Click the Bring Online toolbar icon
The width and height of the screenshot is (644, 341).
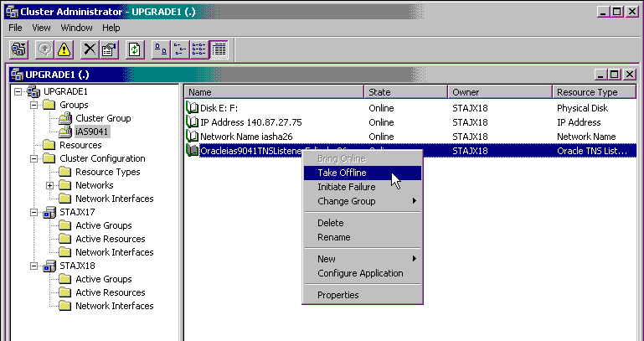[x=44, y=49]
